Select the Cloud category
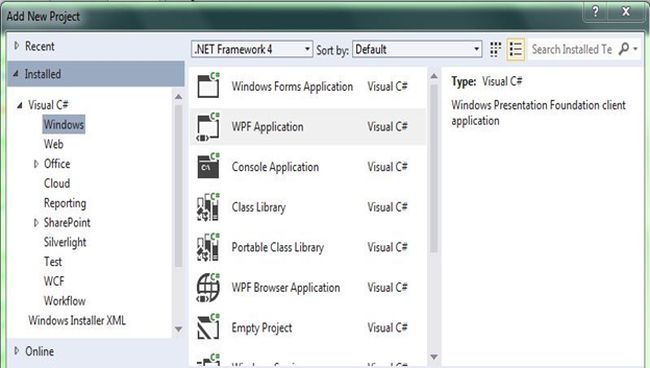This screenshot has height=368, width=650. point(57,183)
